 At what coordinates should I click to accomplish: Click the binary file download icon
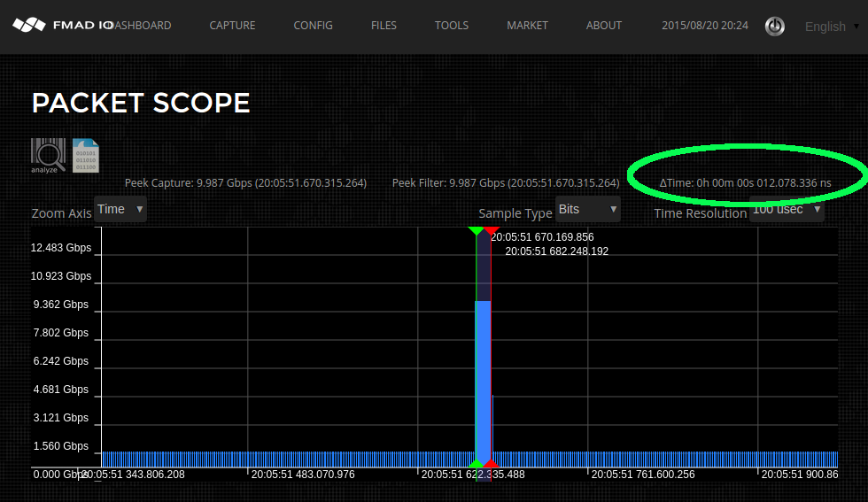[x=86, y=155]
